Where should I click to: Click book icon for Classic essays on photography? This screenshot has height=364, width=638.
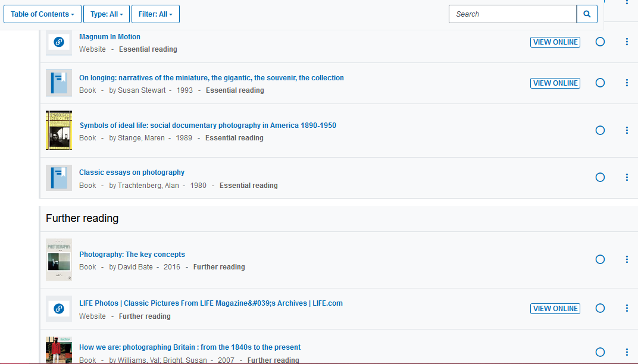click(x=59, y=178)
